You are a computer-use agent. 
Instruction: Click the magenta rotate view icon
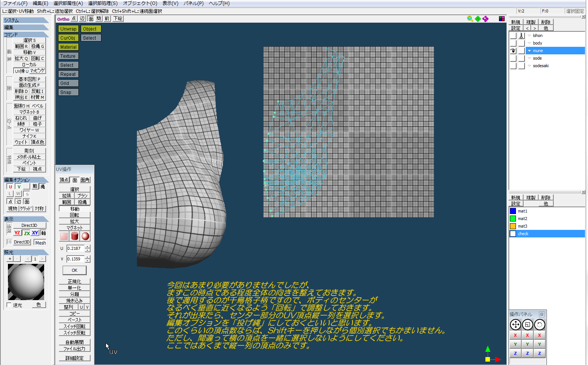coord(485,19)
